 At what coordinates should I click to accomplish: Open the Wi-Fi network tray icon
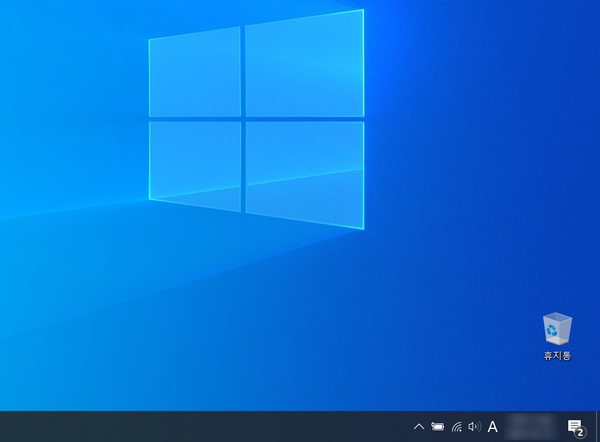[x=457, y=426]
